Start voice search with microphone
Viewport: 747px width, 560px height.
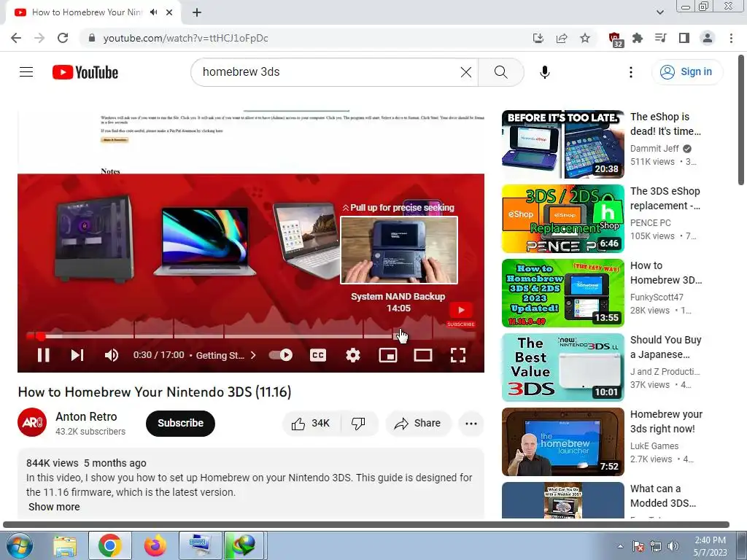(x=544, y=72)
